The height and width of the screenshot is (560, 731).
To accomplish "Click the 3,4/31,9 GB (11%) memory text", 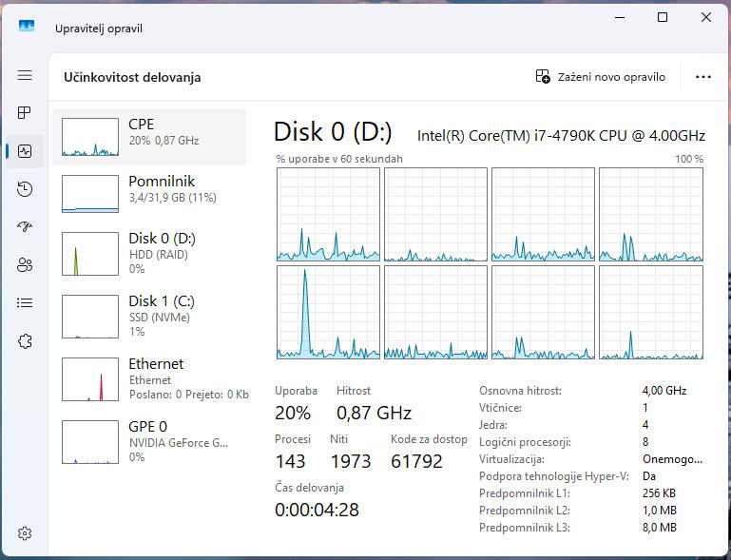I will pos(172,198).
